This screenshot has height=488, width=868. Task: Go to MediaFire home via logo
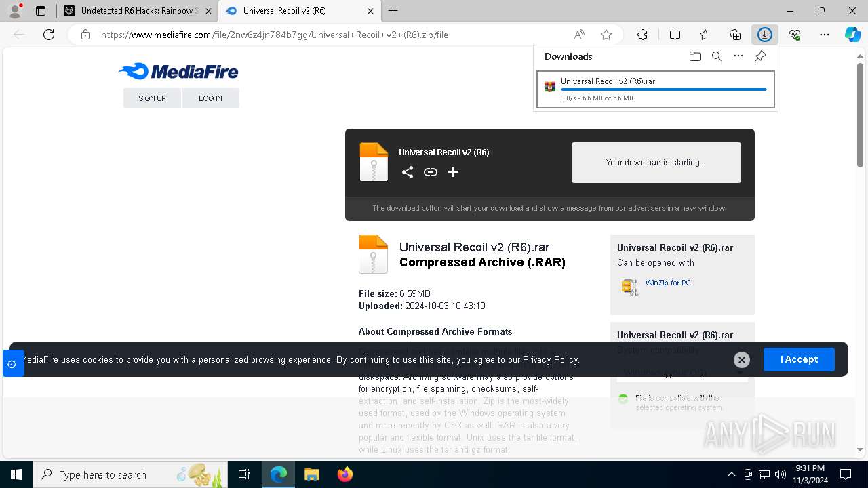(x=178, y=72)
